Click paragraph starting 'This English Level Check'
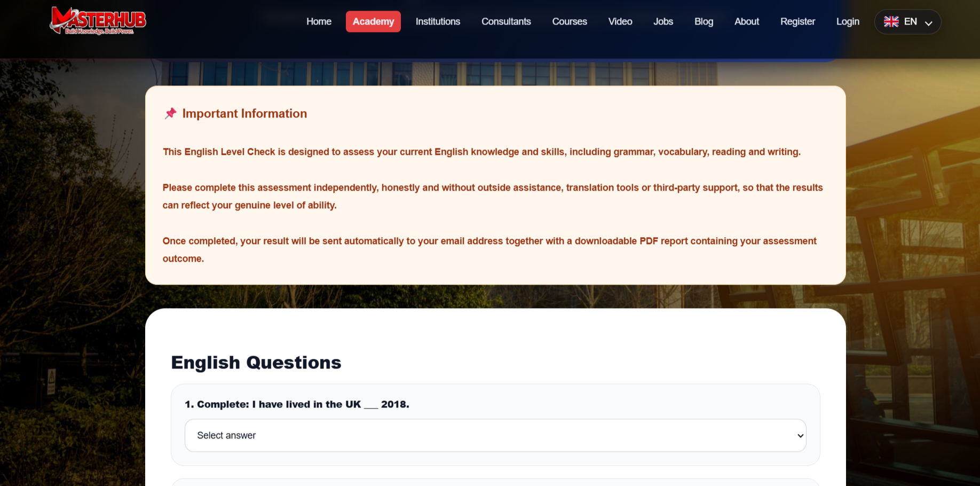Screen dimensions: 980x486 [481, 152]
